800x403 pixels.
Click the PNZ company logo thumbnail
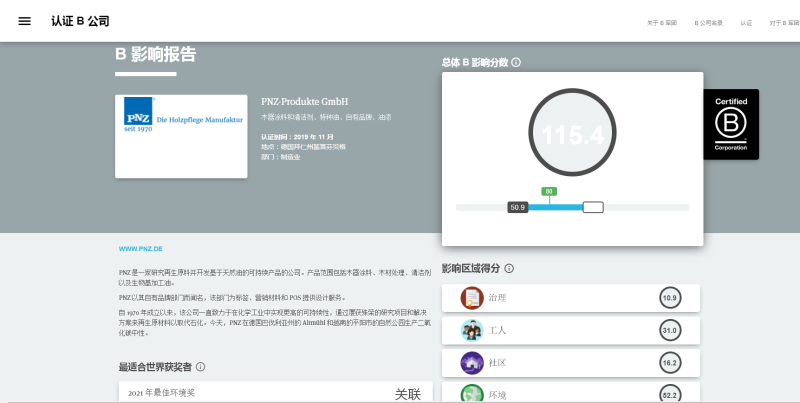[x=181, y=136]
